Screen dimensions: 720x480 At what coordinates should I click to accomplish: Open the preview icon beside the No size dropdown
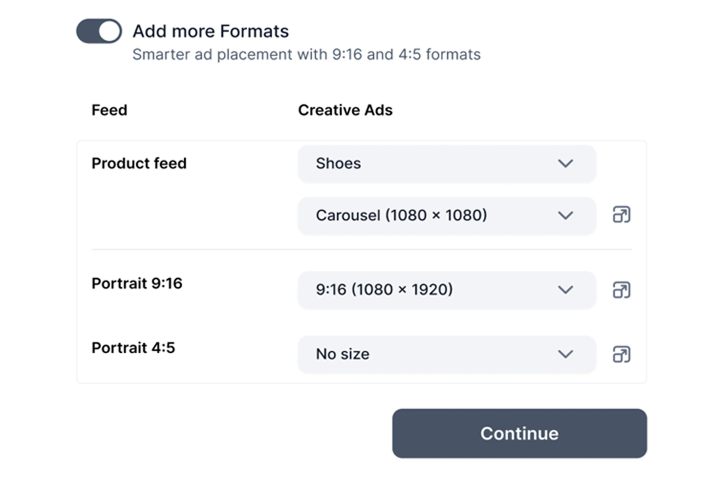(x=621, y=354)
